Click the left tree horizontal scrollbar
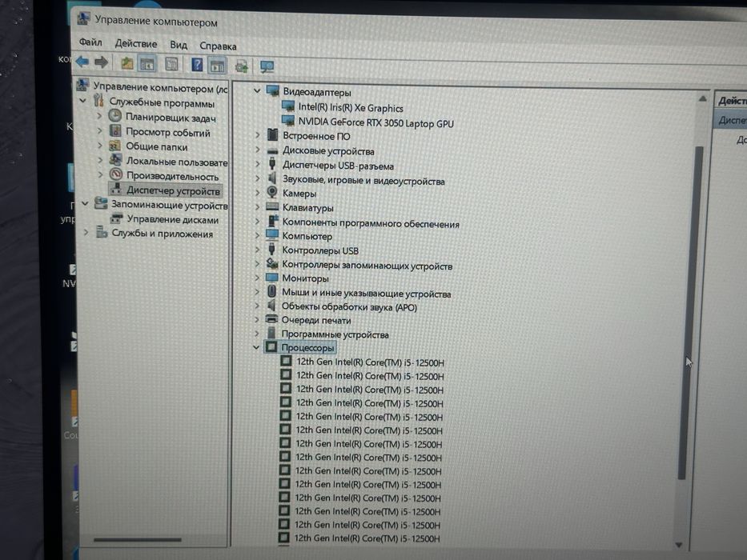The width and height of the screenshot is (747, 560). tap(138, 539)
